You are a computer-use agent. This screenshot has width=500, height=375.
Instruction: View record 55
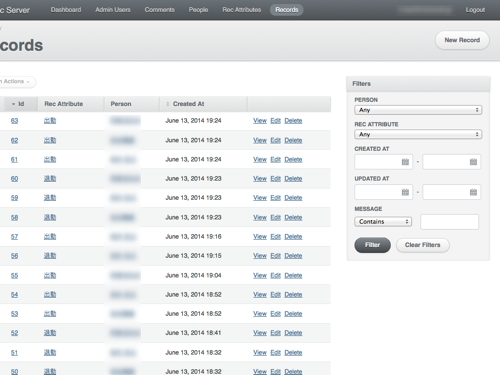260,275
